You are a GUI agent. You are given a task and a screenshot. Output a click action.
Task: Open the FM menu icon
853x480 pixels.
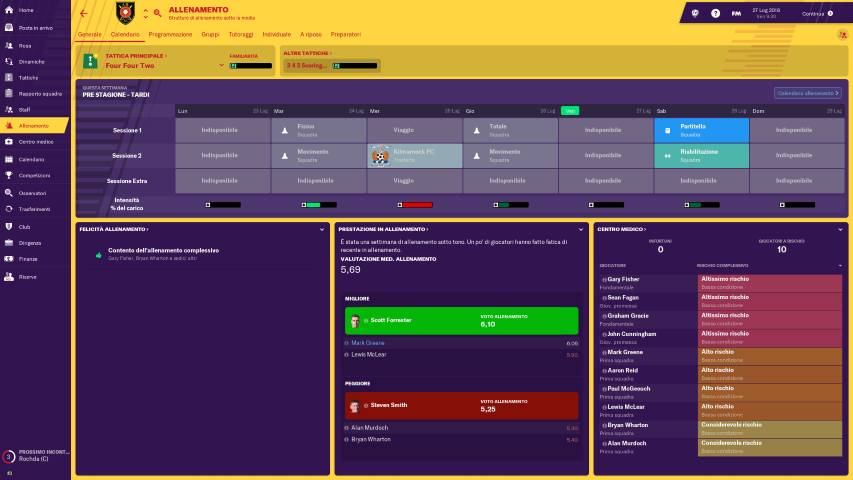735,13
